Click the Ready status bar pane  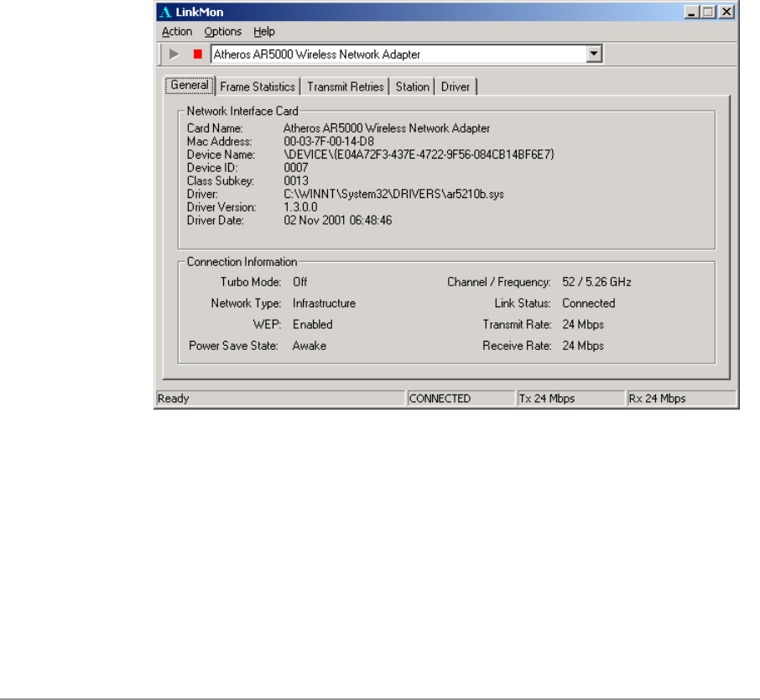click(x=280, y=399)
